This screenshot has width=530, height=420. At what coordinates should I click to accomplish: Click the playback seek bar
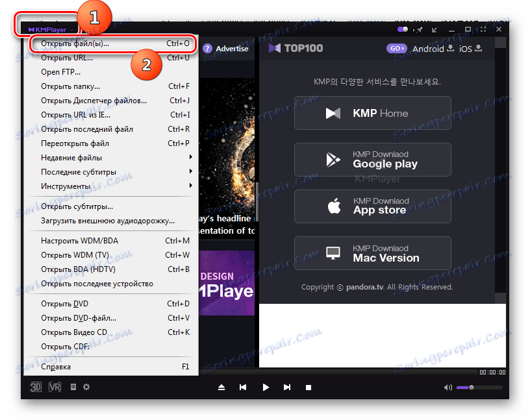point(338,372)
